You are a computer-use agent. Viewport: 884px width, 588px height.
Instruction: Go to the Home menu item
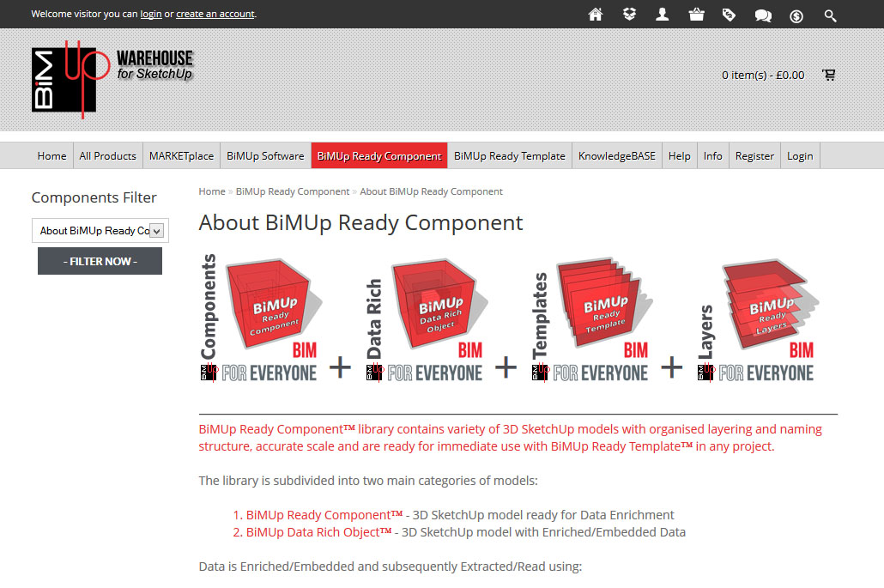[51, 156]
